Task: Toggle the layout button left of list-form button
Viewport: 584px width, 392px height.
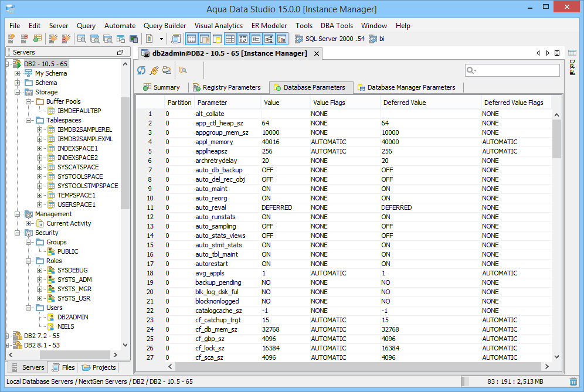Action: (243, 38)
